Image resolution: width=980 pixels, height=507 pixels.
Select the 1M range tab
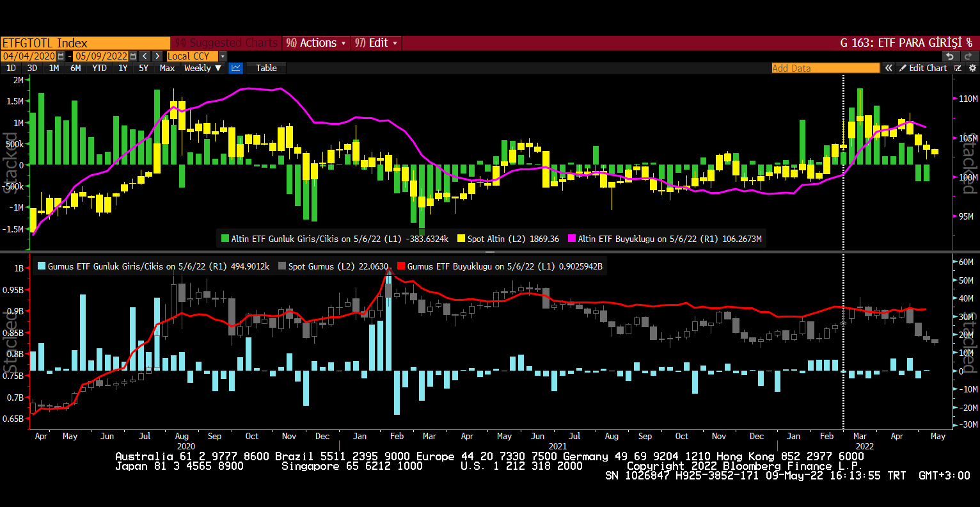[54, 68]
